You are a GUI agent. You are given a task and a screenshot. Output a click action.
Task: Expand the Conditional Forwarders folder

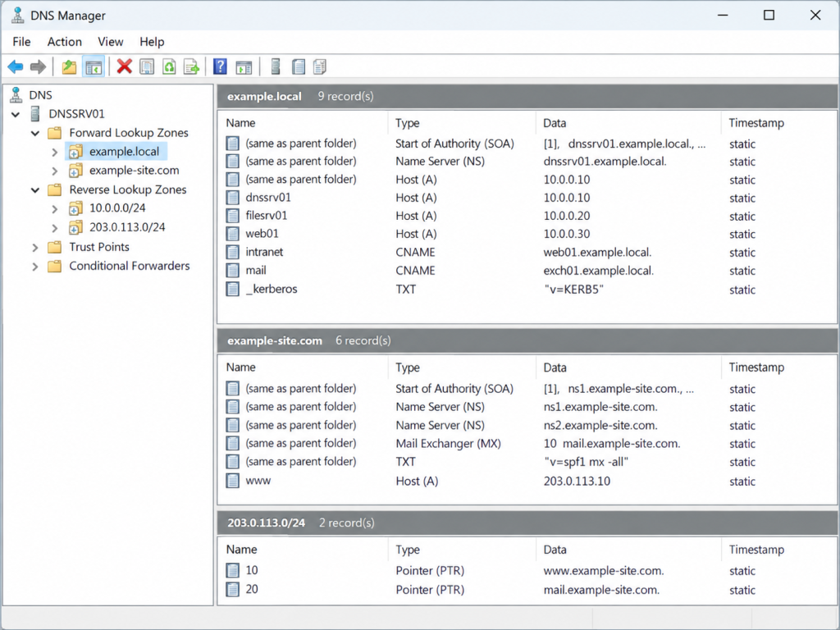click(x=35, y=267)
